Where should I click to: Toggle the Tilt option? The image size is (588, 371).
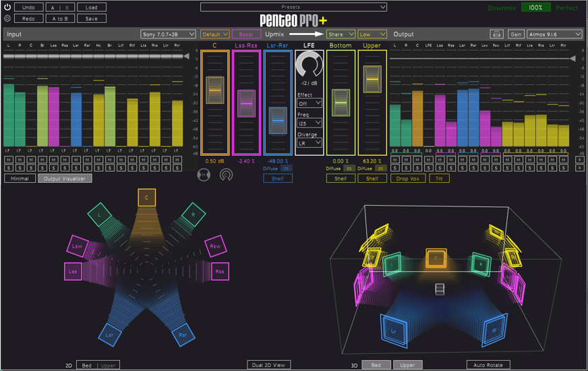pyautogui.click(x=439, y=179)
